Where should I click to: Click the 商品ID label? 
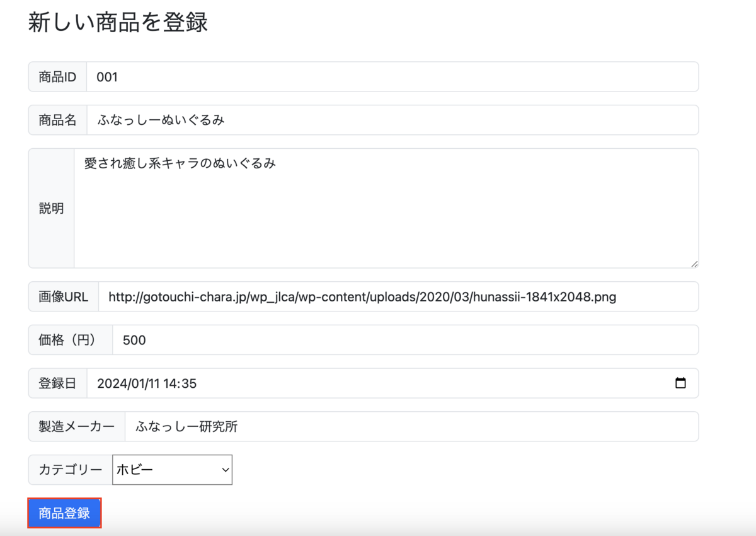coord(57,76)
